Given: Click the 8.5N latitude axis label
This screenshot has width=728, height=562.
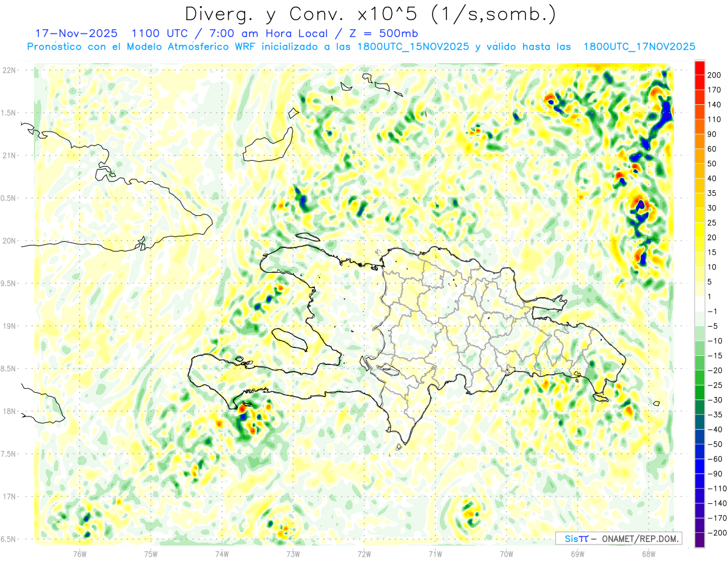Looking at the screenshot, I should point(8,369).
